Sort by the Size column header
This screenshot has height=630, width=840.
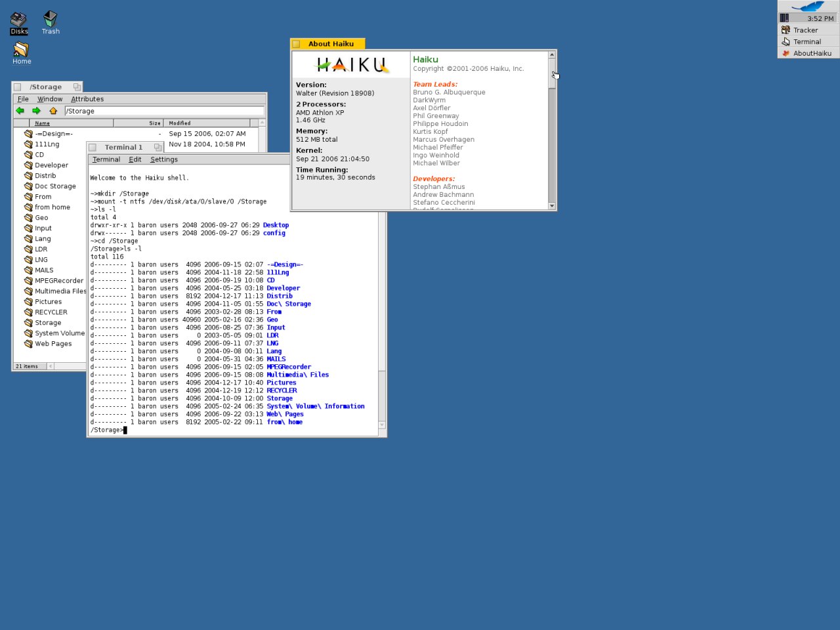(x=138, y=123)
